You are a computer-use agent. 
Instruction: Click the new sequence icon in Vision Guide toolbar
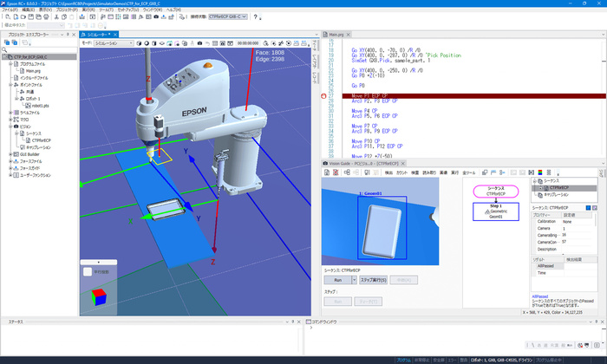328,172
